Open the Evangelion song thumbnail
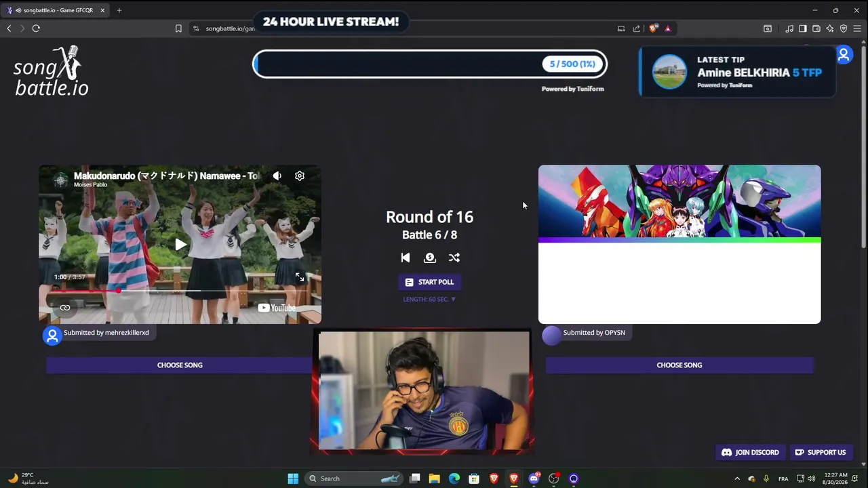 click(679, 244)
